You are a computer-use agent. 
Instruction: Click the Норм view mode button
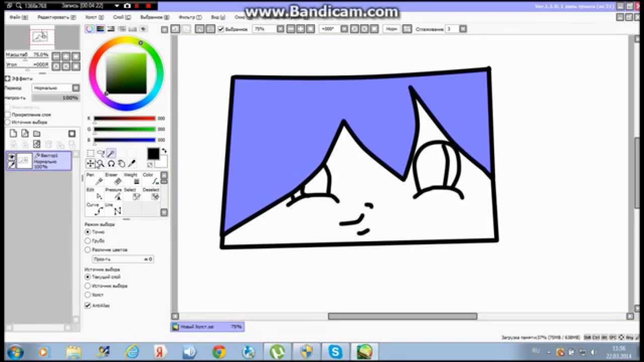click(391, 29)
